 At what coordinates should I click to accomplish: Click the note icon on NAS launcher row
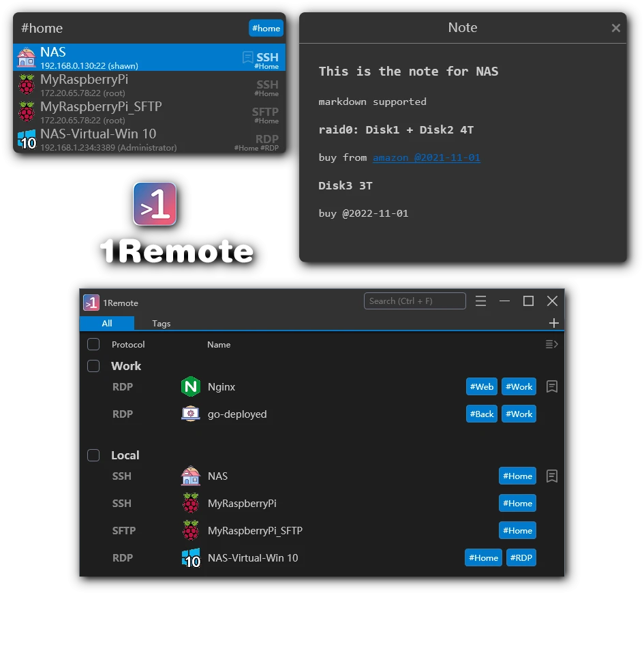pyautogui.click(x=248, y=57)
